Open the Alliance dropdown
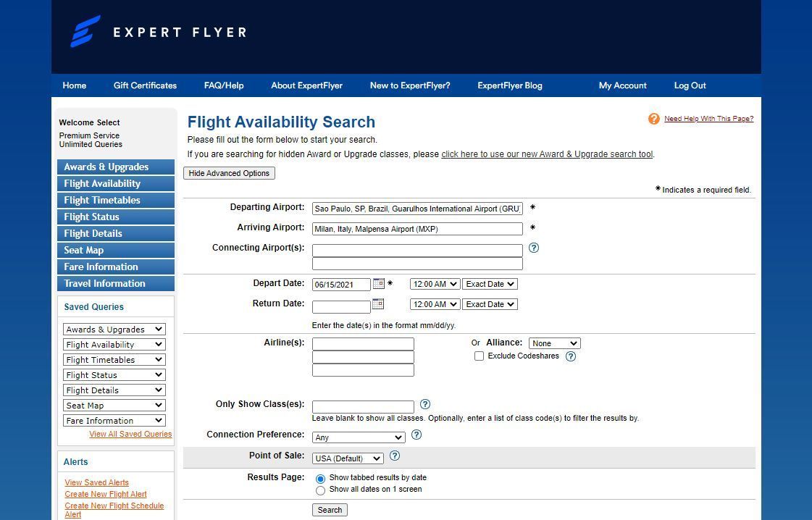 555,343
